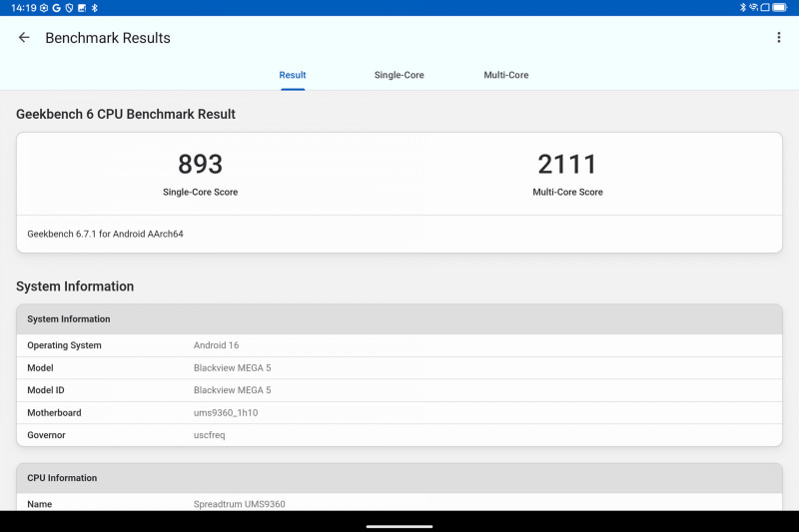Tap the Multi-Core Score label
The width and height of the screenshot is (799, 532).
567,192
